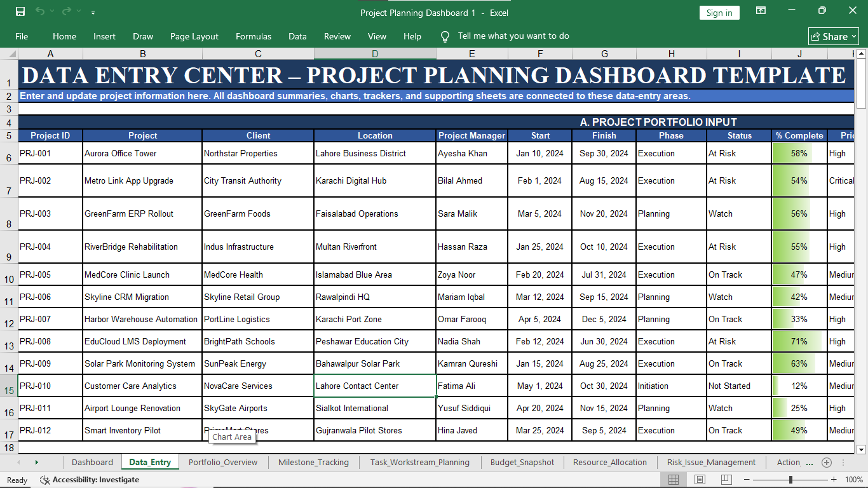Open the File menu

[22, 36]
